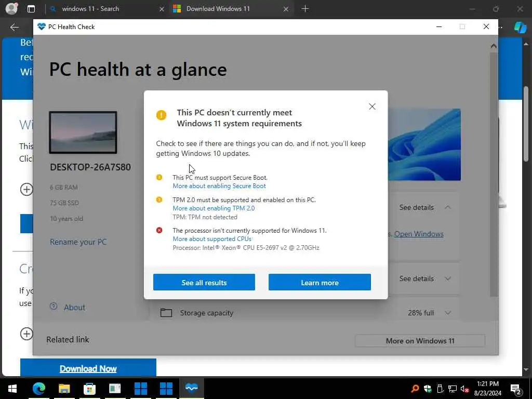Screen dimensions: 532x399
Task: Click the second Windows 11 logo taskbar icon
Action: pyautogui.click(x=166, y=388)
